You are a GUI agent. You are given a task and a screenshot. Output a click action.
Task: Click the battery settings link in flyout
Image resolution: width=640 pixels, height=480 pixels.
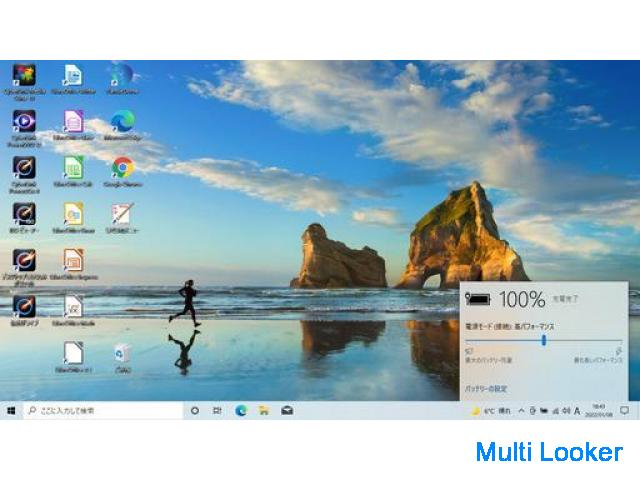pyautogui.click(x=486, y=387)
